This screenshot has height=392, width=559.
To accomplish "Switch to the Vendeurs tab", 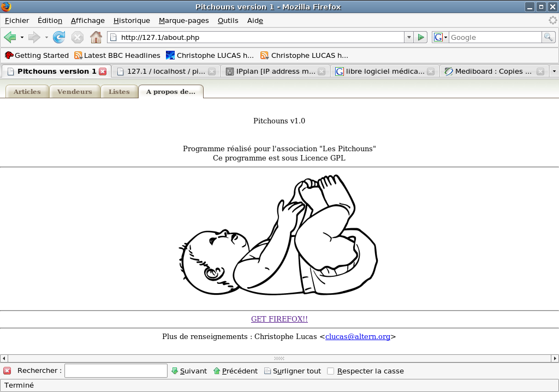I will [75, 92].
